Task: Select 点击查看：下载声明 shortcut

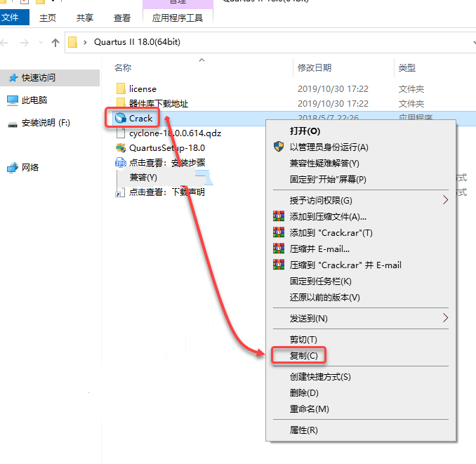Action: (x=167, y=192)
